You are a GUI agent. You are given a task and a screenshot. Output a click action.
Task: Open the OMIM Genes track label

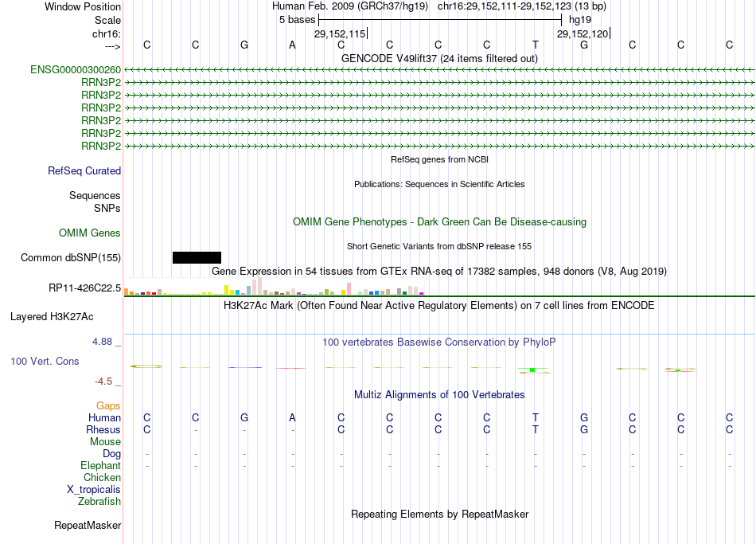pos(90,233)
